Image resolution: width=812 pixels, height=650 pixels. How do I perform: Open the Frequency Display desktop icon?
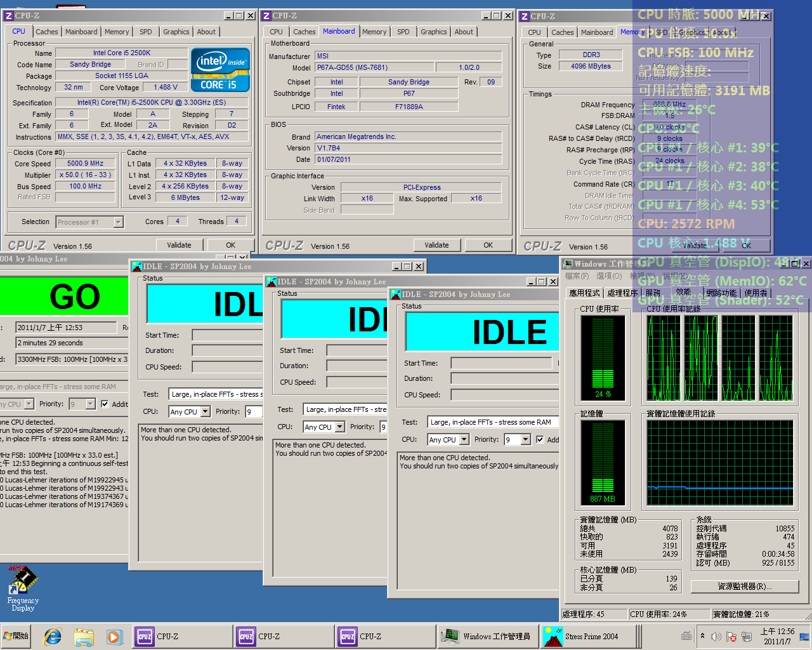pos(23,589)
